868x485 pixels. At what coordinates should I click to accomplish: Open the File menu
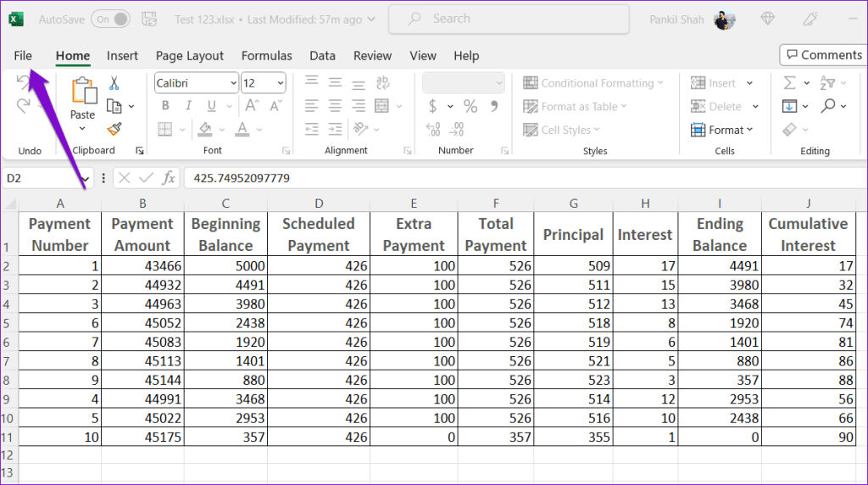[x=23, y=56]
